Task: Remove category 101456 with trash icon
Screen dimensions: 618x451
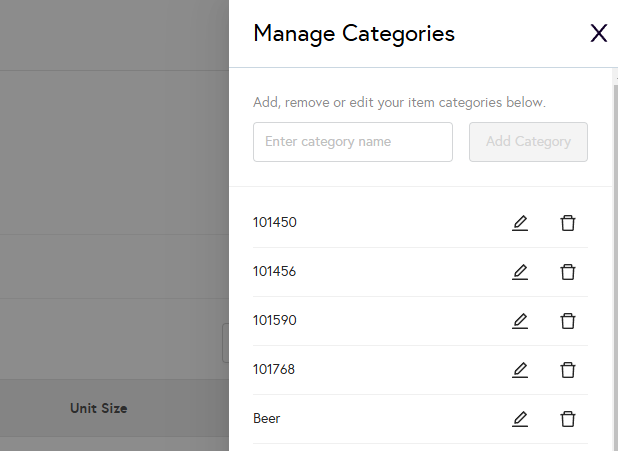Action: pos(568,272)
